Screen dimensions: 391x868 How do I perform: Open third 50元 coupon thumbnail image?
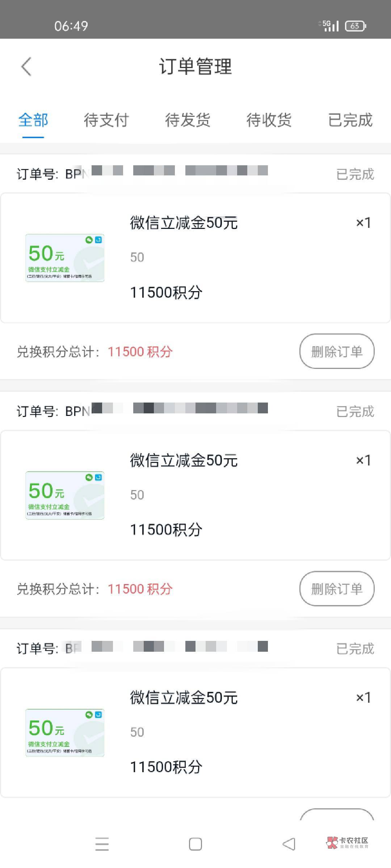65,732
